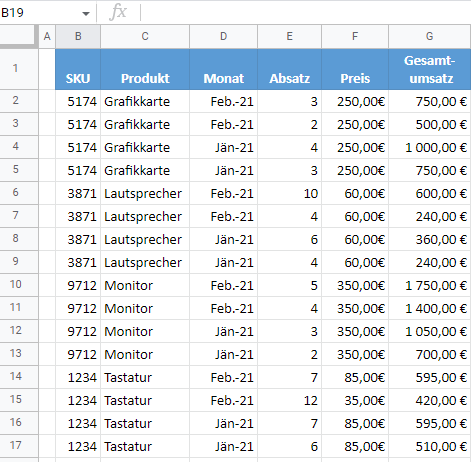Select row 14 header

[19, 377]
